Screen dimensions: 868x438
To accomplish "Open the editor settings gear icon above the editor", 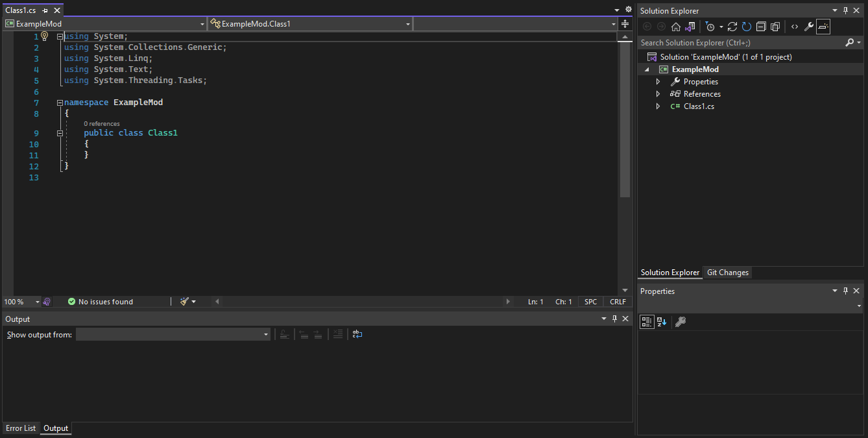I will (628, 10).
